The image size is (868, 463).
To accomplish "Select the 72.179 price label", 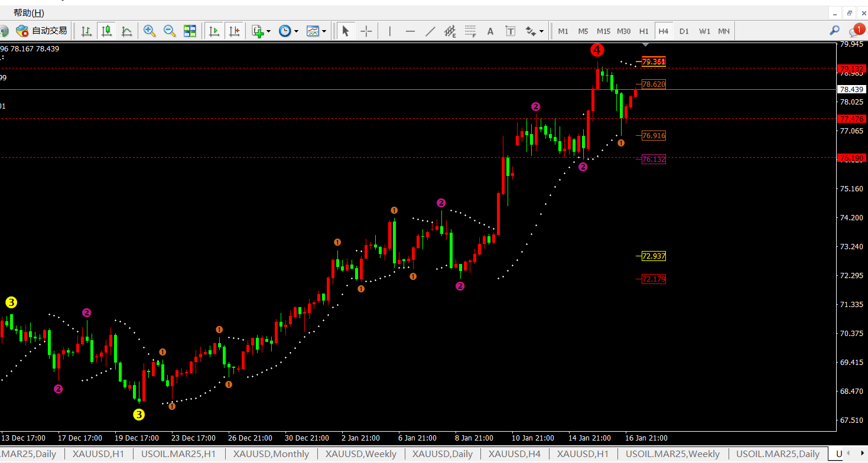I will pos(654,279).
